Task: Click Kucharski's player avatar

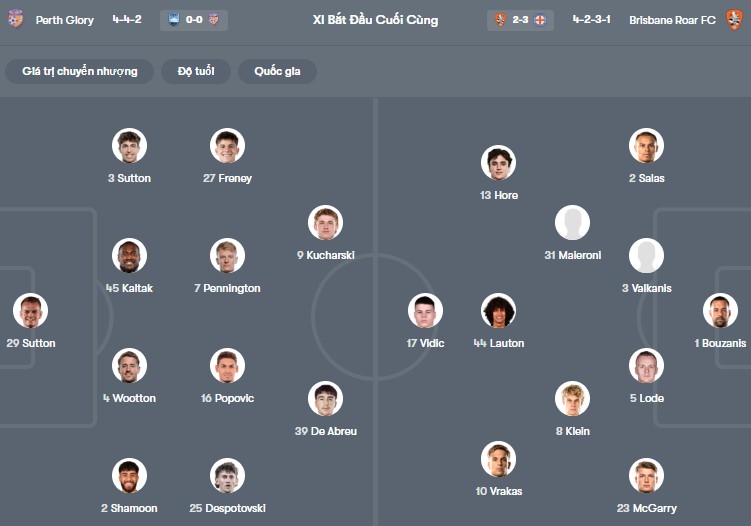Action: 326,223
